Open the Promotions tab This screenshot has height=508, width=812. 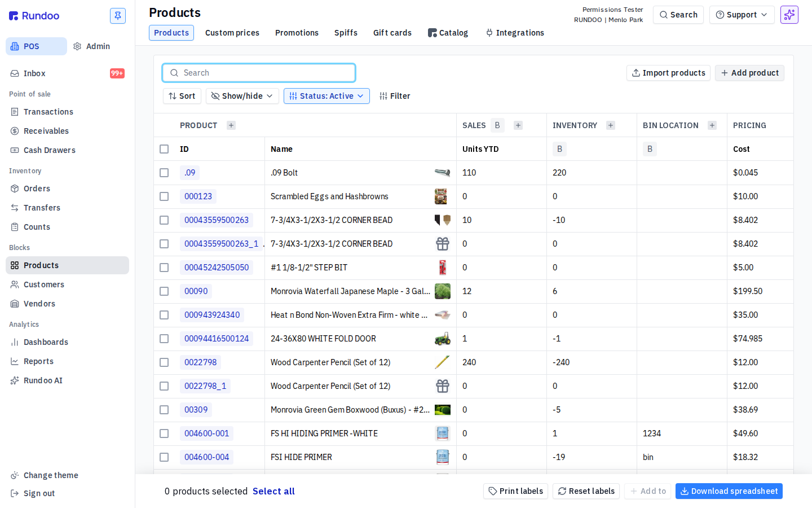(297, 33)
